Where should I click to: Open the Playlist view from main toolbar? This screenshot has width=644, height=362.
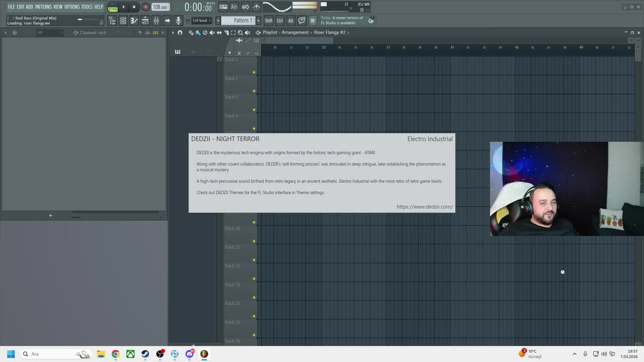pos(145,21)
